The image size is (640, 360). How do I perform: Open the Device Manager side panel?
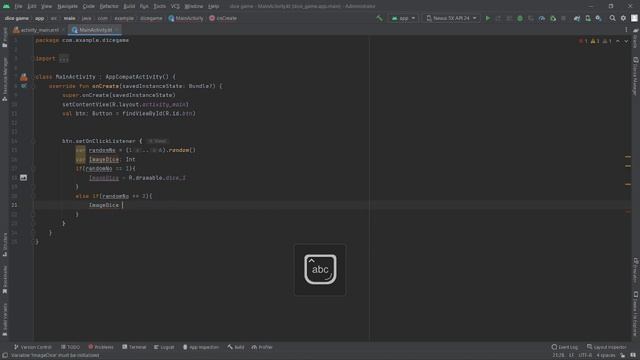point(636,76)
